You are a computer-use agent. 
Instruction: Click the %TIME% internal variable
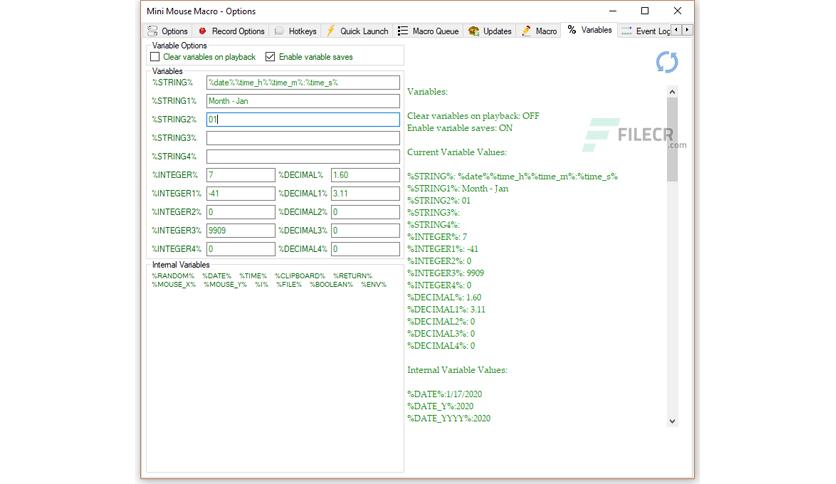253,276
